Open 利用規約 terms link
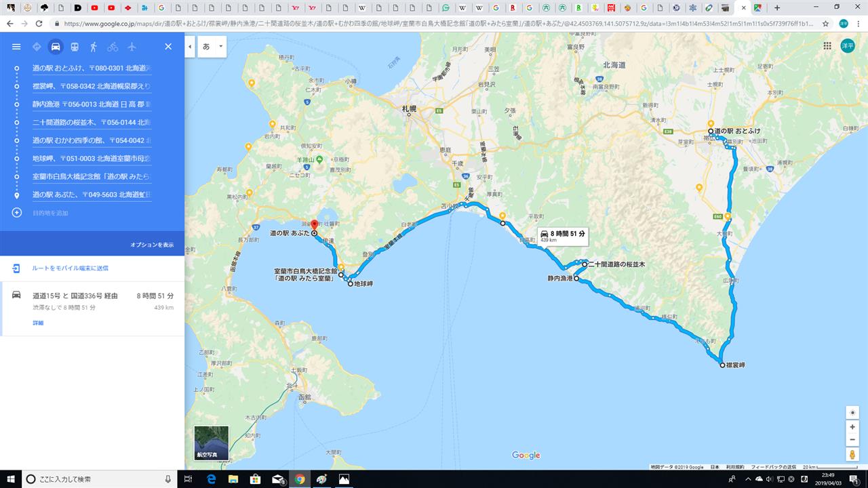Viewport: 868px width, 488px height. [x=735, y=467]
